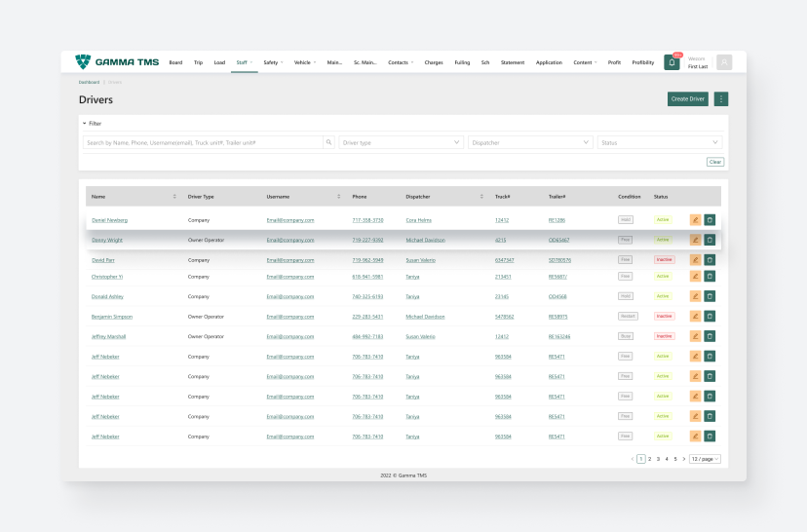
Task: Go to the Statement menu item
Action: click(512, 62)
